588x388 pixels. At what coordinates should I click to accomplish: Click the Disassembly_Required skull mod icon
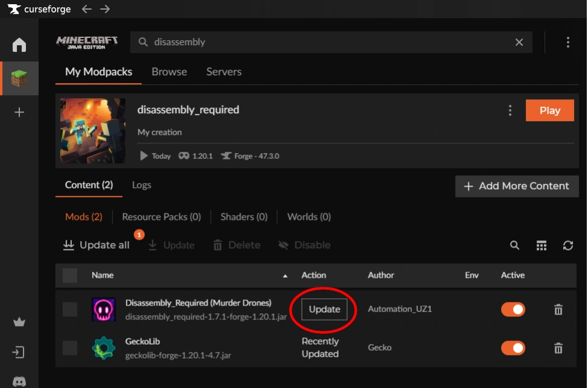(x=104, y=309)
